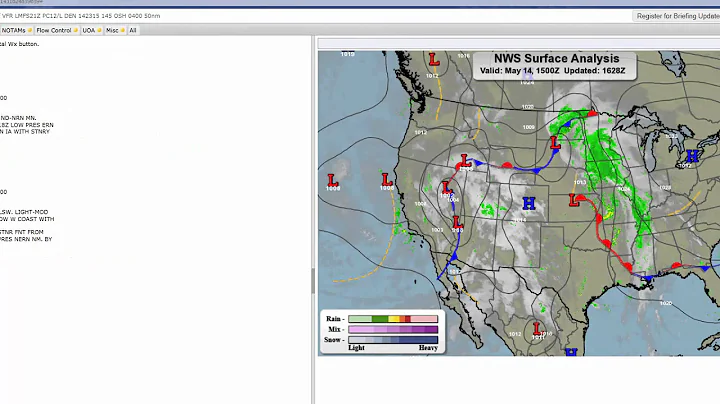Switch to the Flow Control tab
The height and width of the screenshot is (404, 720).
coord(57,30)
